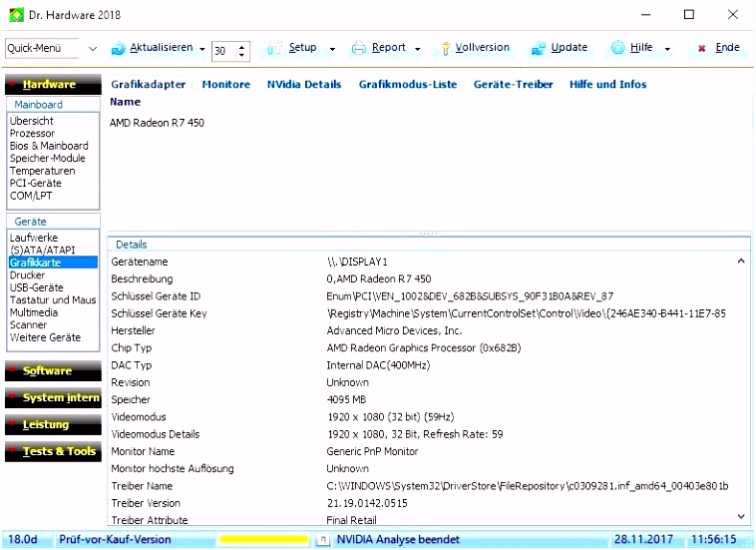The width and height of the screenshot is (756, 550).
Task: Select AMD Radeon R7 450 in Name list
Action: coord(157,123)
